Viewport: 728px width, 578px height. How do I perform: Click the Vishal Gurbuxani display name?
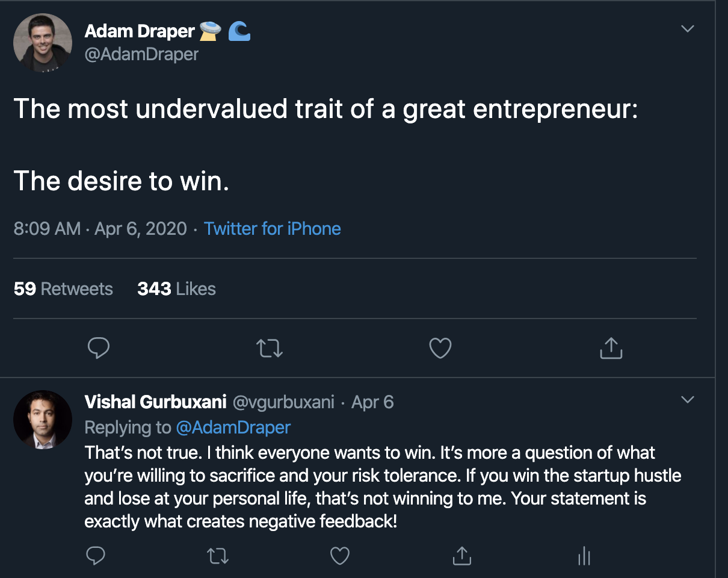pyautogui.click(x=155, y=402)
